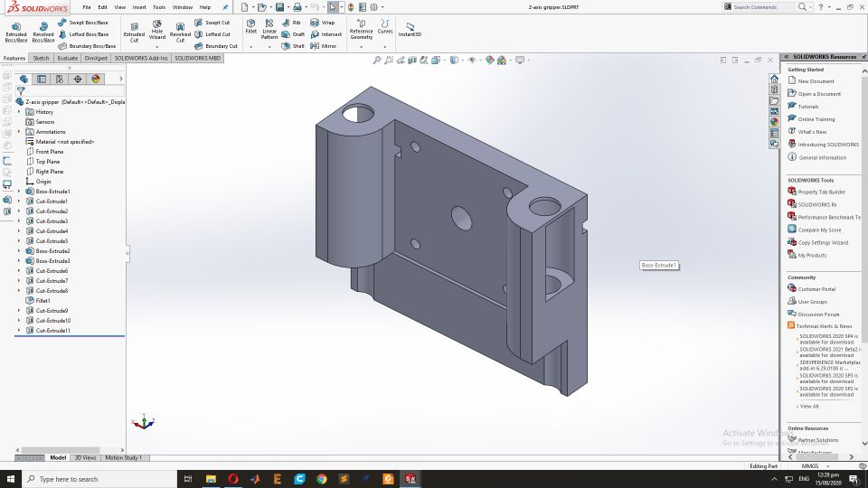Open the Hole Wizard tool
The width and height of the screenshot is (868, 488).
click(157, 29)
